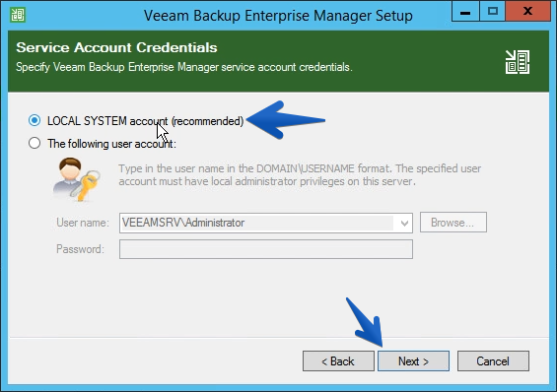Image resolution: width=557 pixels, height=392 pixels.
Task: Cancel the setup wizard
Action: 493,361
